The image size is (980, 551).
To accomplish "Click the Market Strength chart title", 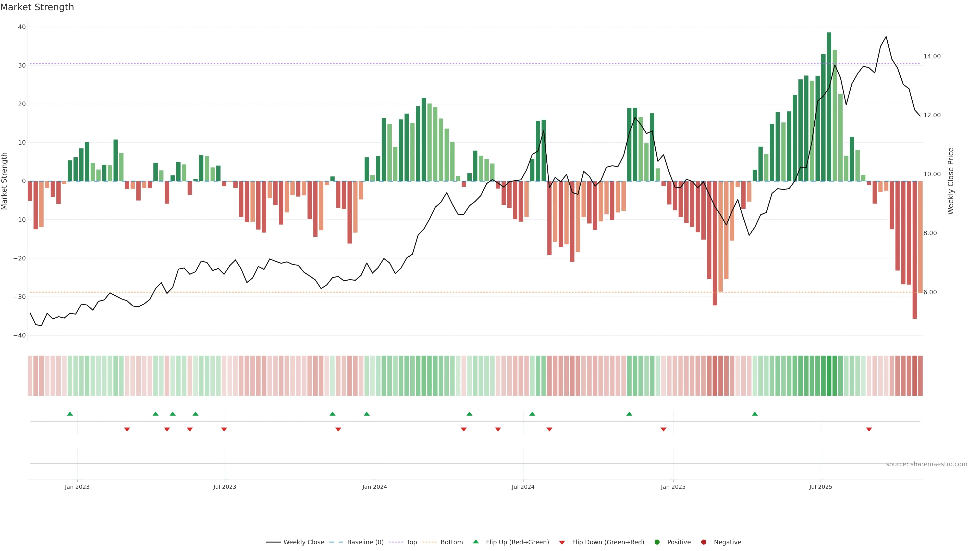I will [x=37, y=7].
